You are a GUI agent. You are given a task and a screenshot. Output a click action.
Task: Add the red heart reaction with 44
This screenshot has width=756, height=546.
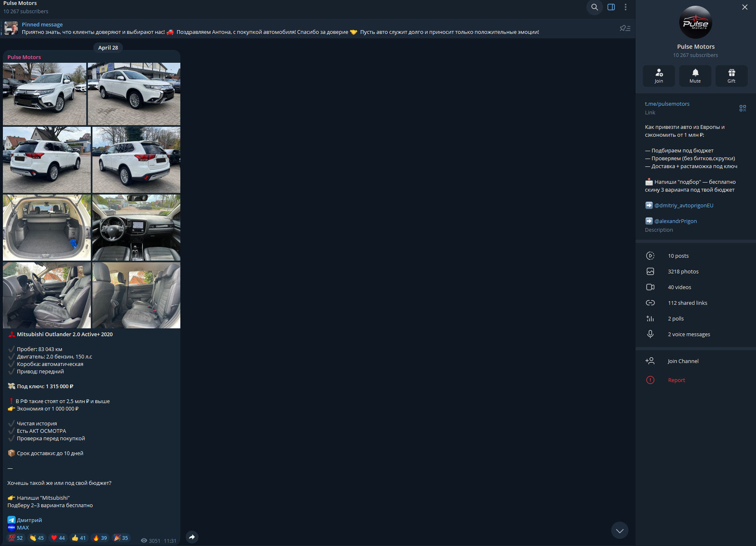point(58,538)
